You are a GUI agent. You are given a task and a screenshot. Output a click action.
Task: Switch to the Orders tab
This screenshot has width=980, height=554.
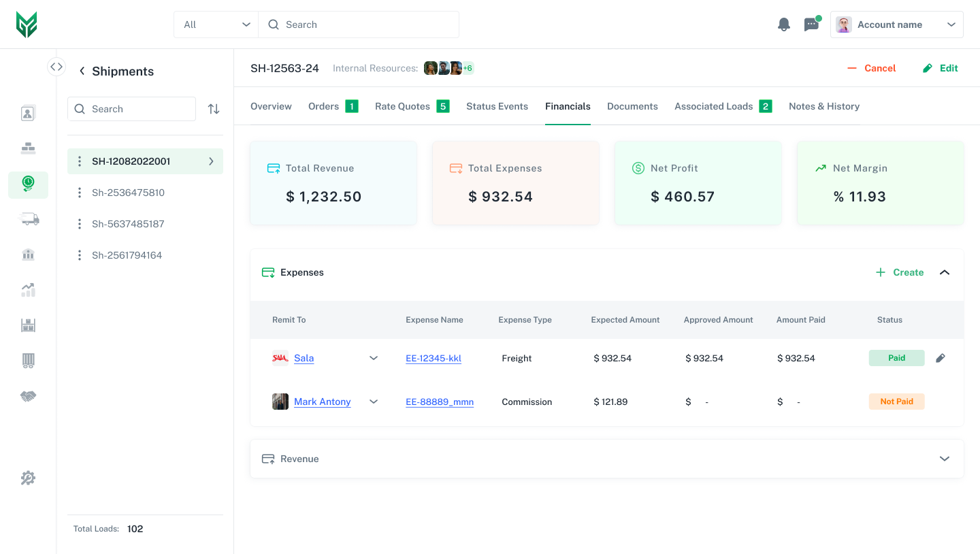333,106
